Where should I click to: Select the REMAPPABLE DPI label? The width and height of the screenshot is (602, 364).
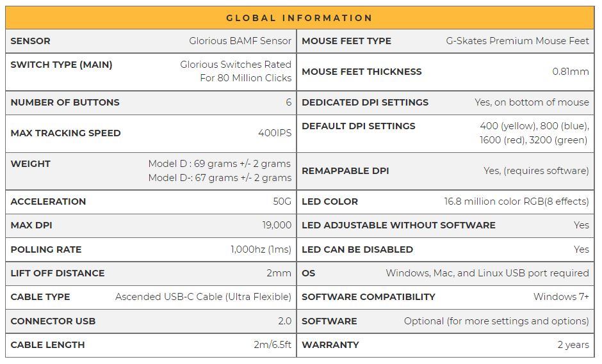[345, 171]
